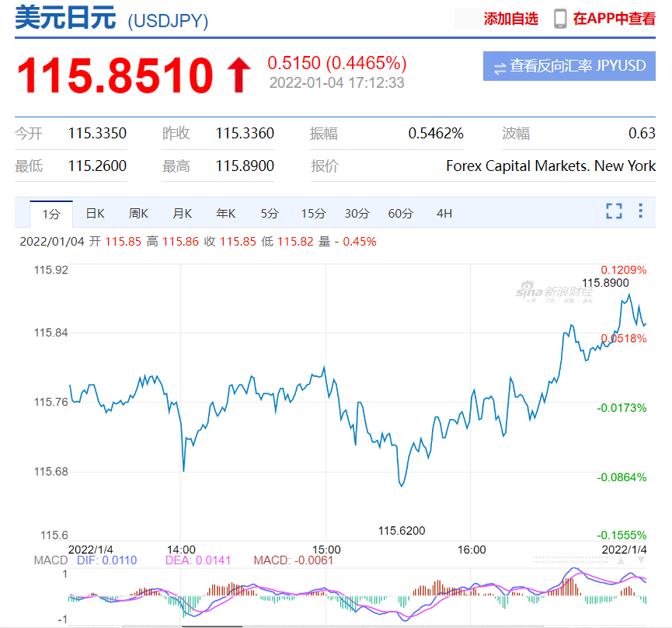Image resolution: width=672 pixels, height=628 pixels.
Task: Select the 60分 interval tab
Action: click(x=401, y=213)
